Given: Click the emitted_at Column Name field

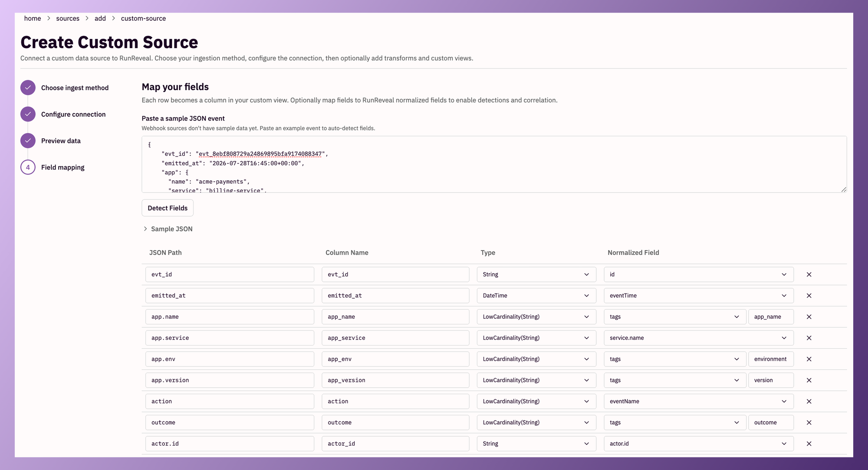Looking at the screenshot, I should click(x=395, y=296).
